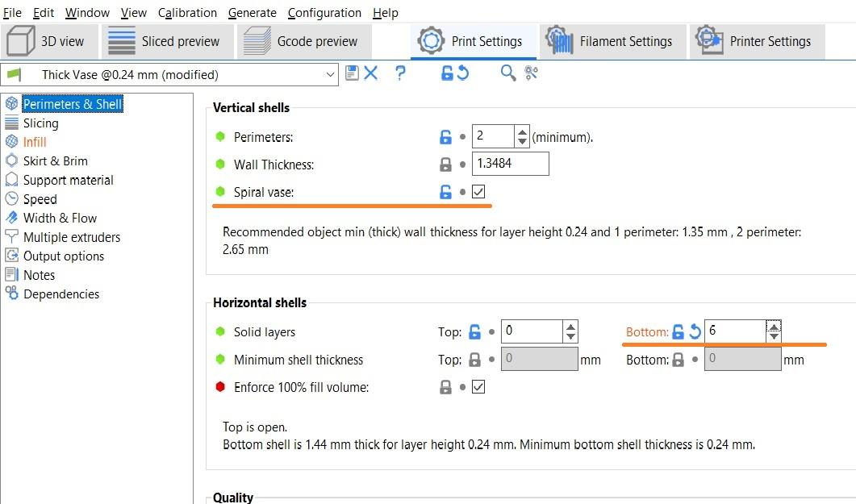Decrease Top solid layers value
The height and width of the screenshot is (504, 856).
[x=570, y=336]
